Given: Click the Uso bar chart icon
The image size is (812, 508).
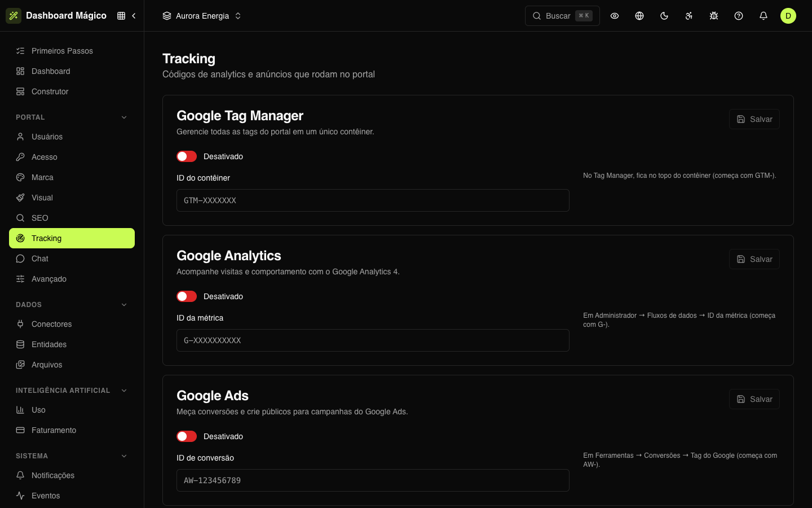Looking at the screenshot, I should click(x=20, y=410).
